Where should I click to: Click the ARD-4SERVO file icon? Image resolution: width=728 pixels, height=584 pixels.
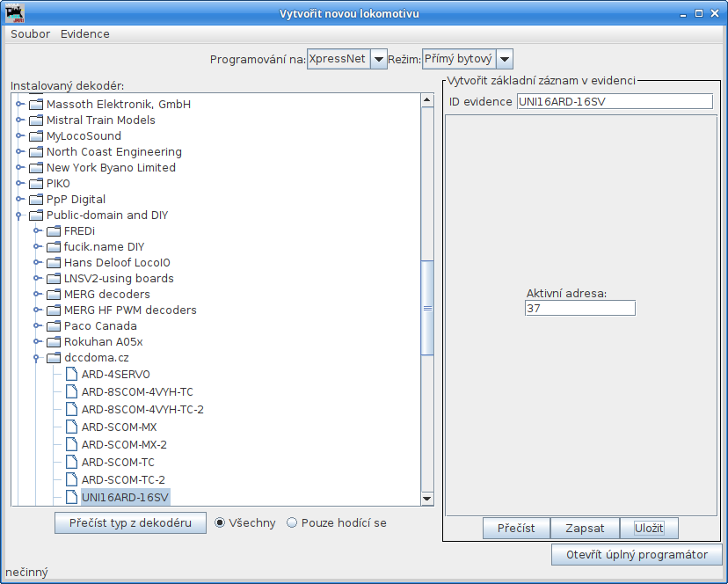71,374
